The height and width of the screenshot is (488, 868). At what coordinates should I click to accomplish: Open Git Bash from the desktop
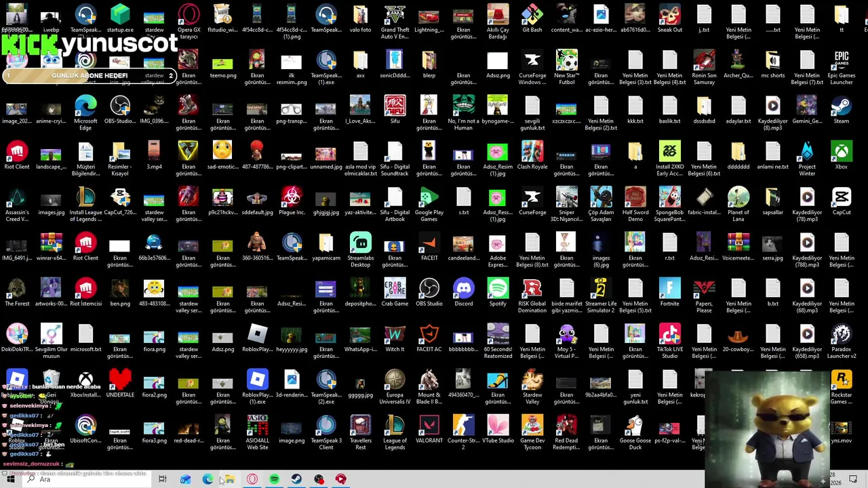tap(532, 18)
